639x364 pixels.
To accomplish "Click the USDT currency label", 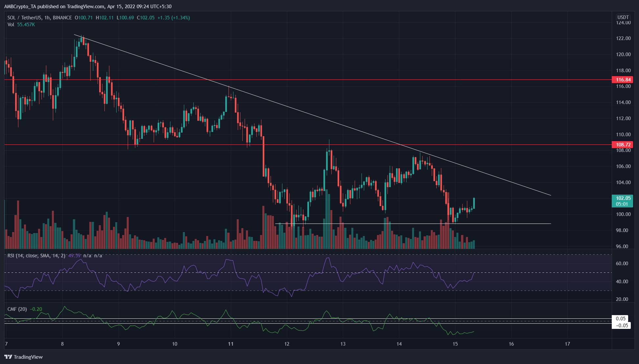I will click(623, 17).
